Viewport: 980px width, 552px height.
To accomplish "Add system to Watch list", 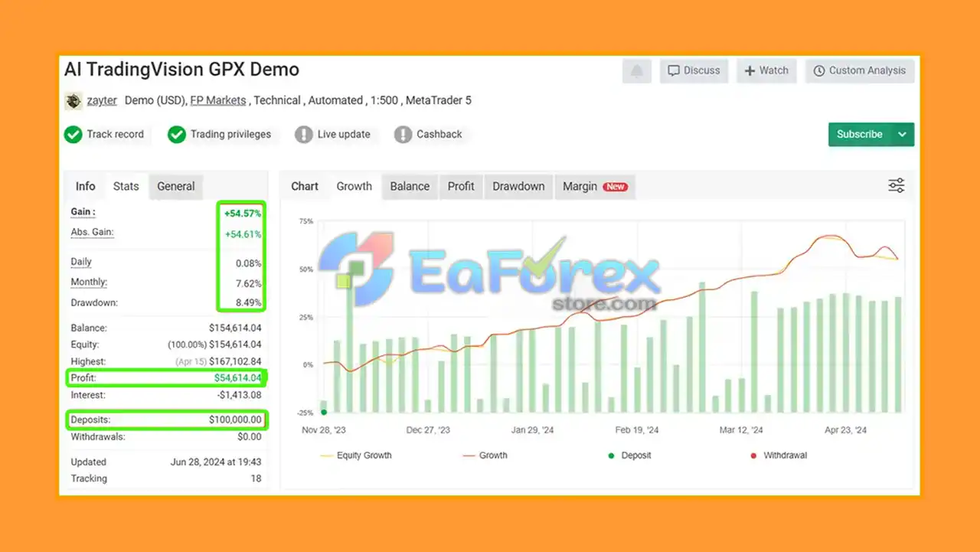I will [767, 70].
